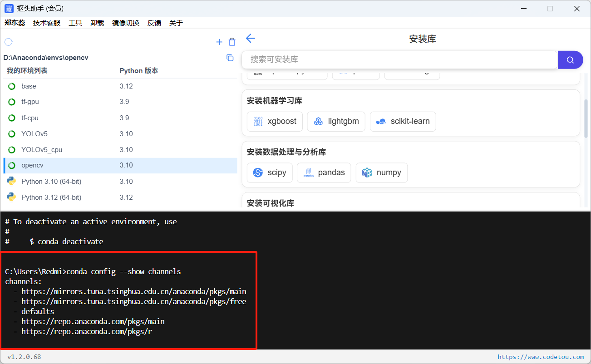Install the numpy library

click(x=381, y=172)
